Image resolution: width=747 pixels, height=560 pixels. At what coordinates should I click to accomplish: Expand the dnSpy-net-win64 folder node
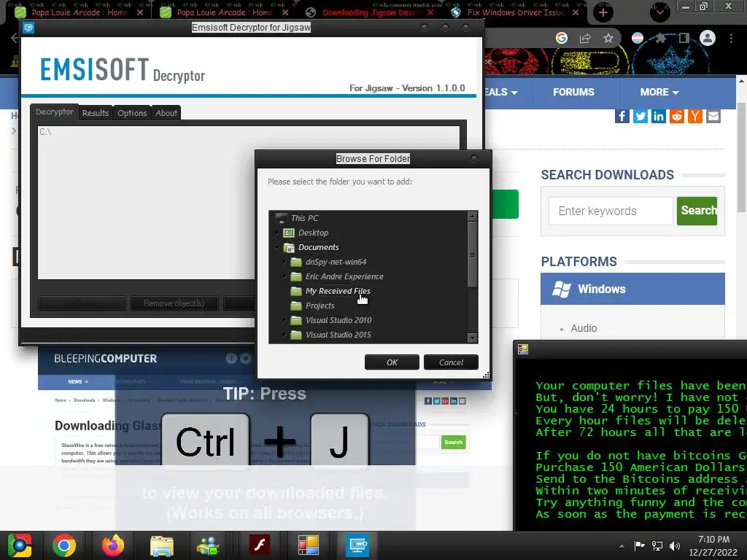(x=285, y=262)
